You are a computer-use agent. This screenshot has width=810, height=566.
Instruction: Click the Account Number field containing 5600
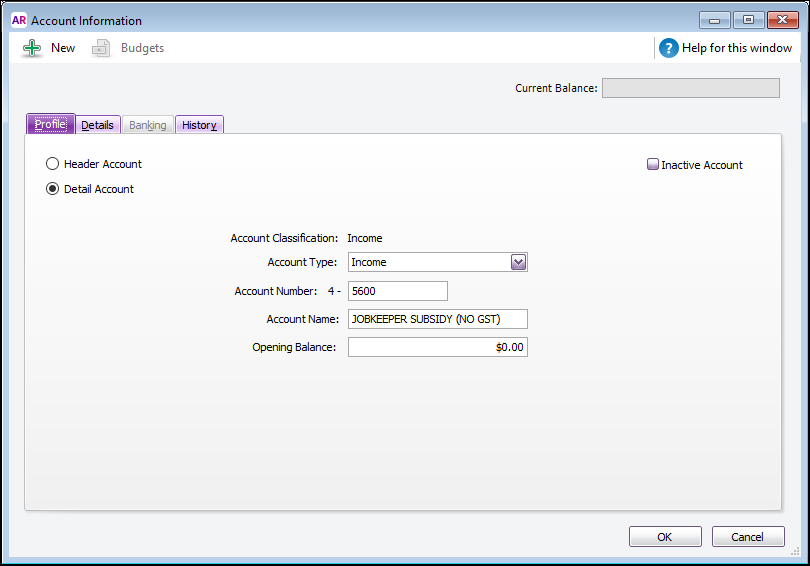point(397,291)
